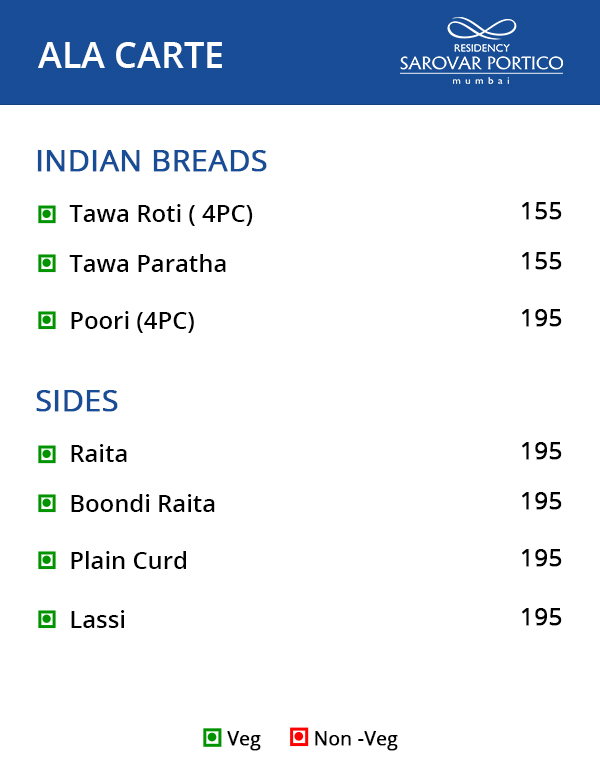Click the veg icon next to Poori
The height and width of the screenshot is (768, 600).
coord(46,321)
